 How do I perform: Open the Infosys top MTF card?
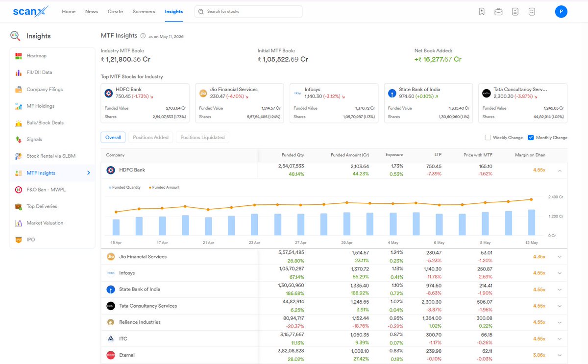(334, 103)
